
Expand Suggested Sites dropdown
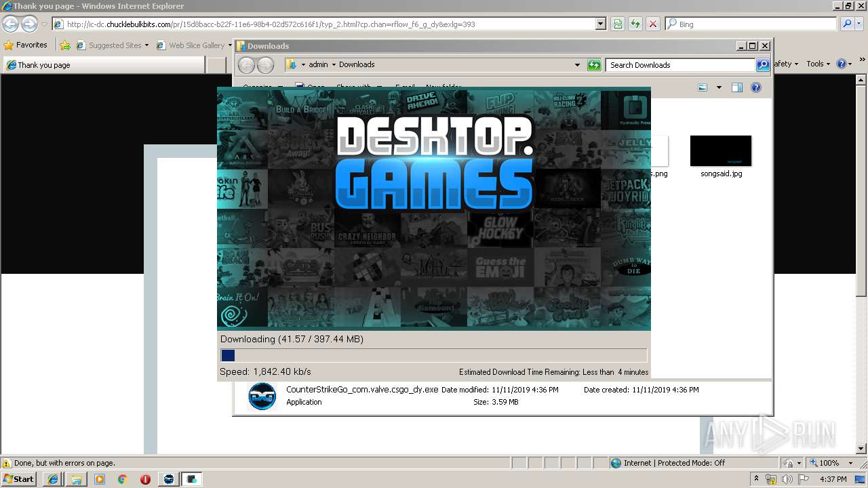click(146, 45)
